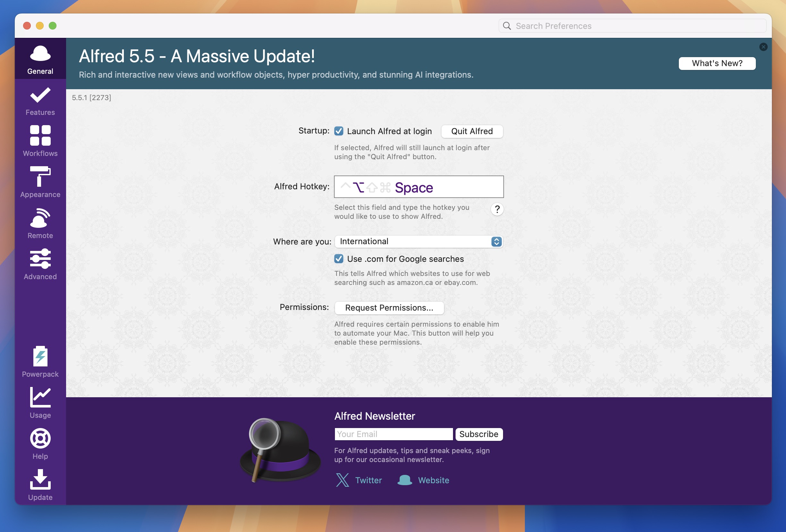Click the X Twitter logo icon

point(342,480)
